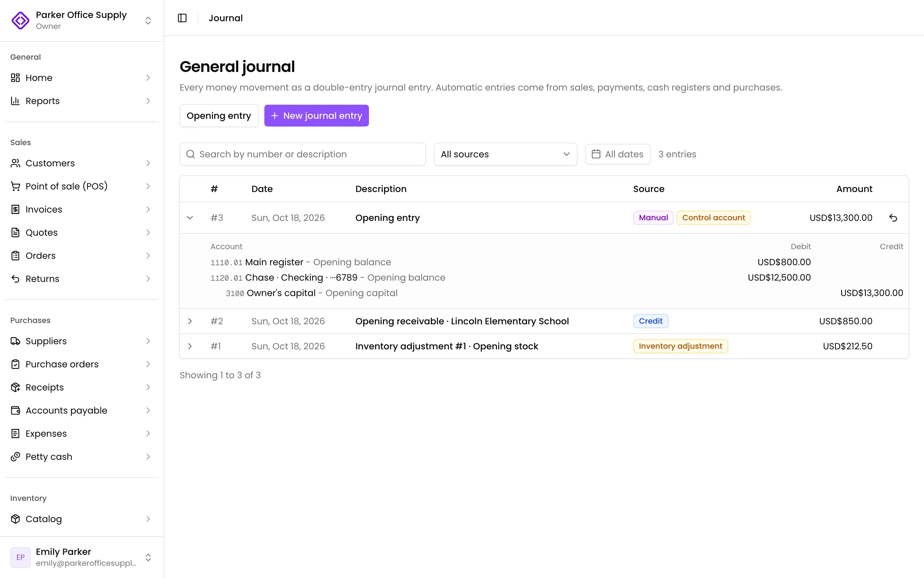The width and height of the screenshot is (924, 578).
Task: Click the Returns arrow icon
Action: pyautogui.click(x=15, y=279)
